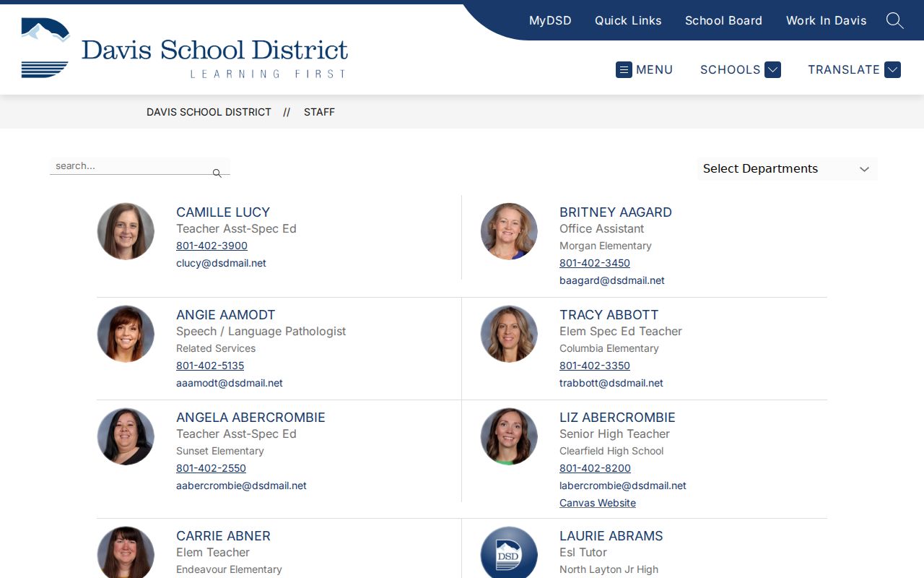Call Britney Aagard at 801-402-3450

point(595,263)
